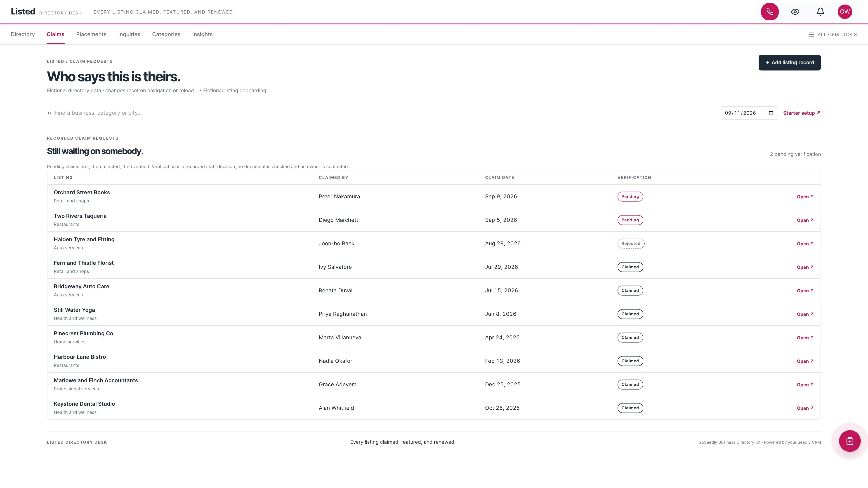Select the Marlowe and Finch Accountants name
The image size is (868, 488).
click(x=96, y=380)
